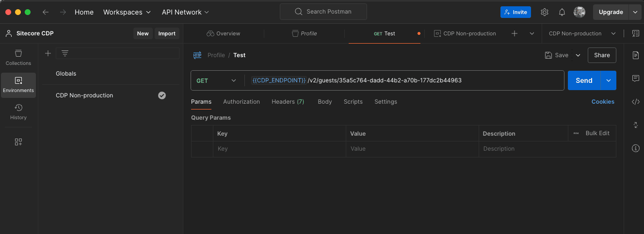Viewport: 644px width, 234px height.
Task: Toggle CDP Non-production active environment checkmark
Action: pos(162,95)
